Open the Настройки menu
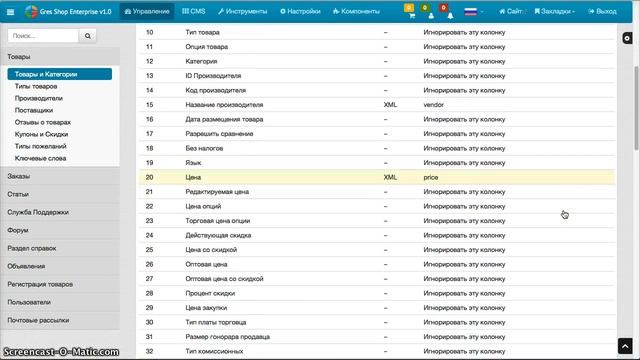640x360 pixels. click(300, 11)
